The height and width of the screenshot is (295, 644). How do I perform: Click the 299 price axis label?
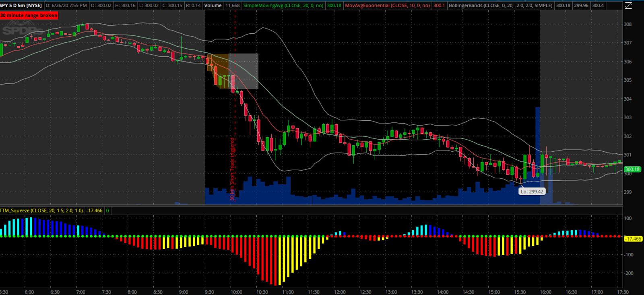(x=627, y=192)
